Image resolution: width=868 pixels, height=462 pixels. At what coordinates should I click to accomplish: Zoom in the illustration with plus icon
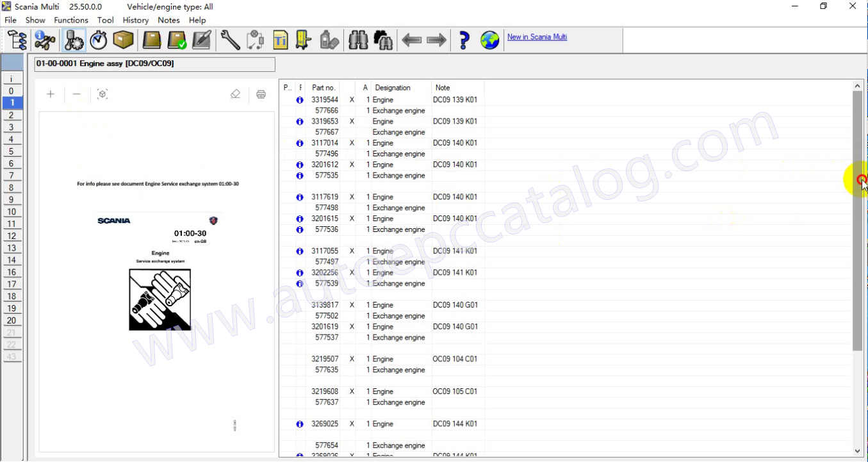coord(51,94)
